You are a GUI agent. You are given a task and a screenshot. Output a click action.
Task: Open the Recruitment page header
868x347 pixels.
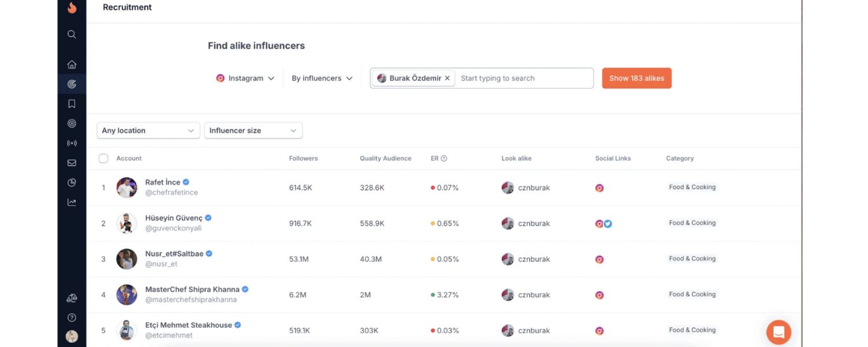tap(127, 8)
